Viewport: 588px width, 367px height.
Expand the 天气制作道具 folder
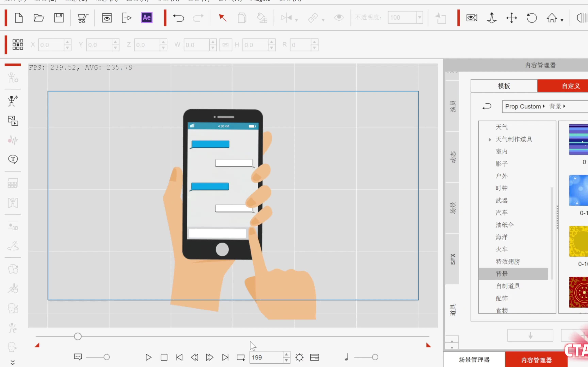tap(490, 139)
